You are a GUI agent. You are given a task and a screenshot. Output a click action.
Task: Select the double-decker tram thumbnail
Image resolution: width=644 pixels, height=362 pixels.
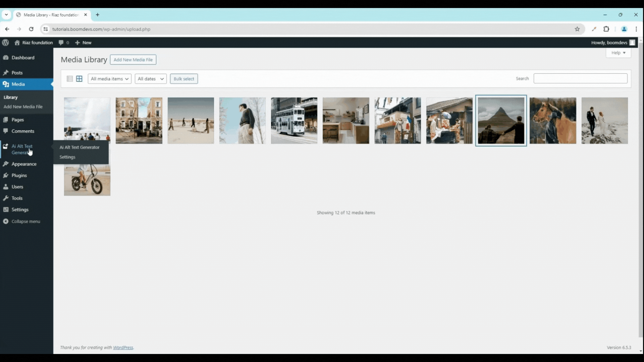294,121
